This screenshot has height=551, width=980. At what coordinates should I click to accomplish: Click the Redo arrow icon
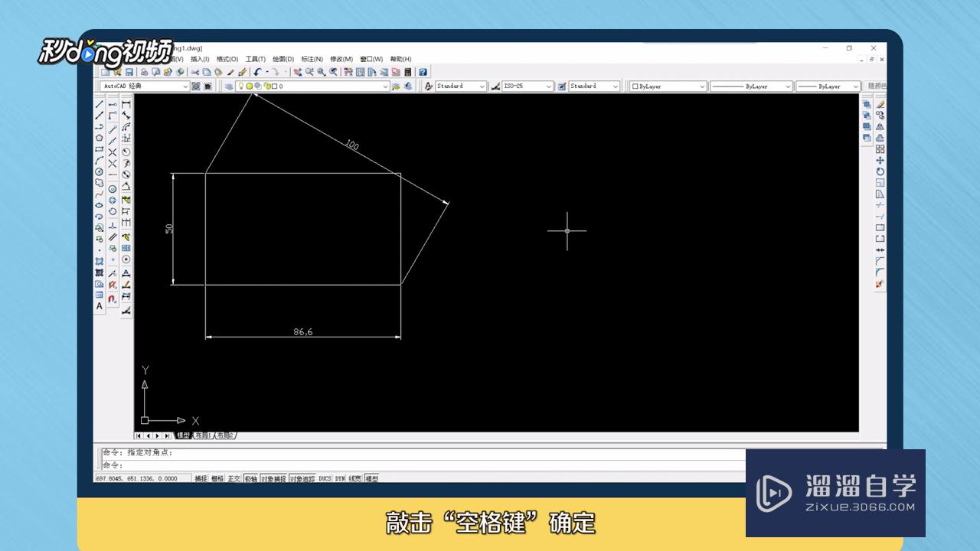[x=276, y=72]
